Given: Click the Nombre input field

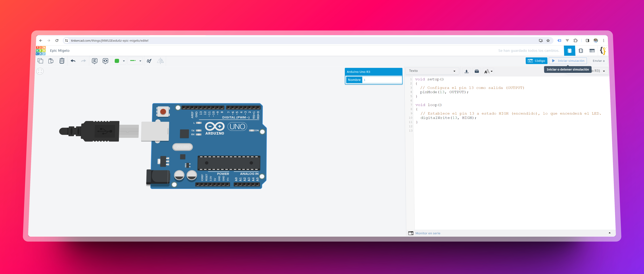Looking at the screenshot, I should (x=382, y=80).
